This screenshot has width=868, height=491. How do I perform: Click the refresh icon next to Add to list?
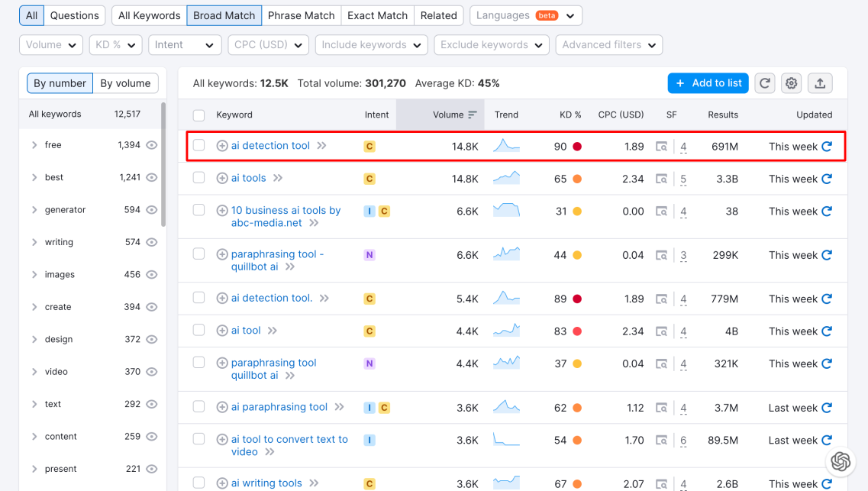pyautogui.click(x=765, y=83)
